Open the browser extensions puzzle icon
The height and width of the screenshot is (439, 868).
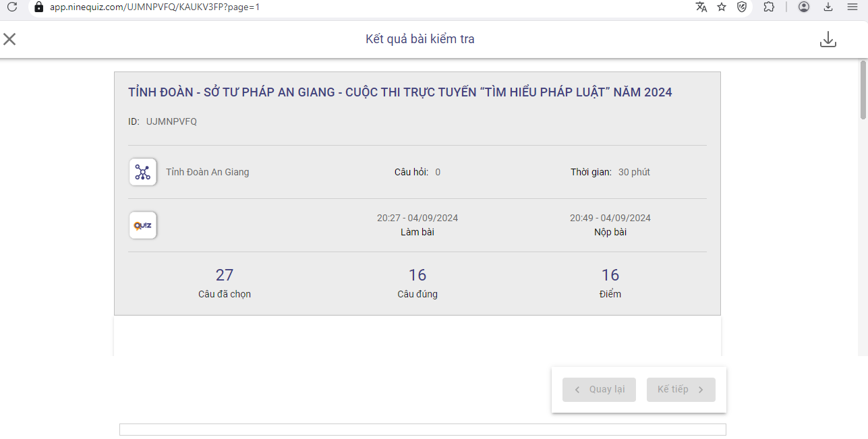coord(769,7)
